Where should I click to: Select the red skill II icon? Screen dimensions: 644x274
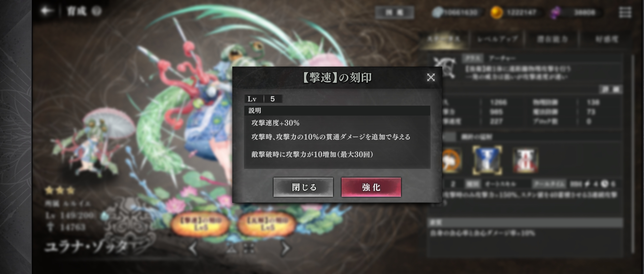pos(526,160)
